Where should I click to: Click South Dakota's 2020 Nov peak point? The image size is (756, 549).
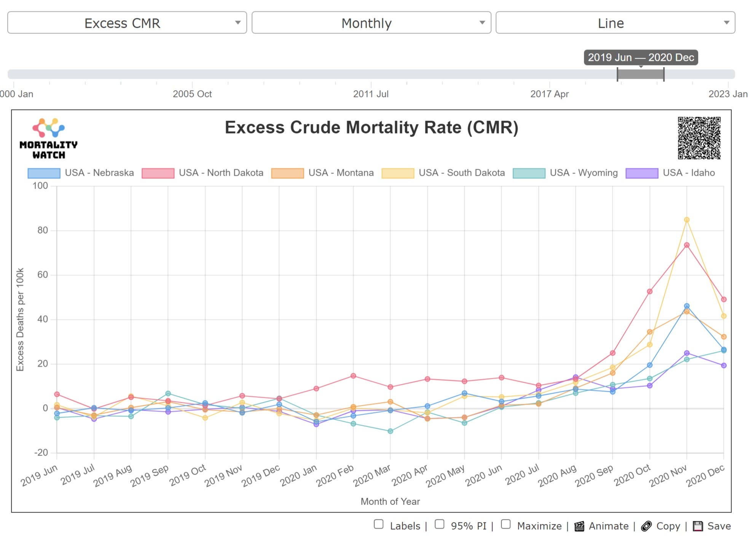click(x=687, y=220)
